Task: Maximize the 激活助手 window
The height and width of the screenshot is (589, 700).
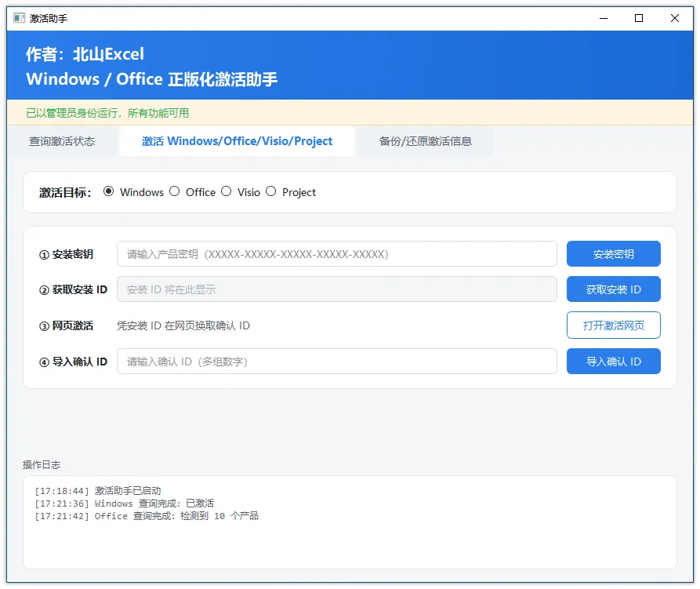Action: coord(639,18)
